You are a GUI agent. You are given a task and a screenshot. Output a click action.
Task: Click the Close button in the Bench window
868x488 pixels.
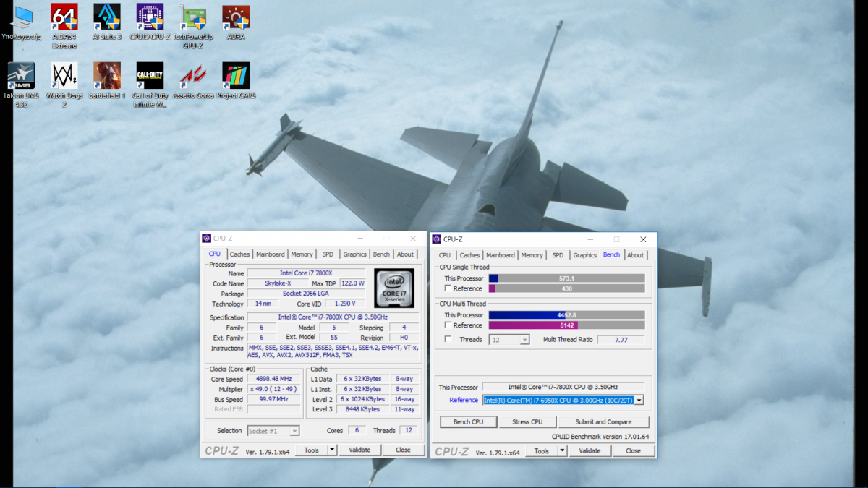pyautogui.click(x=633, y=450)
